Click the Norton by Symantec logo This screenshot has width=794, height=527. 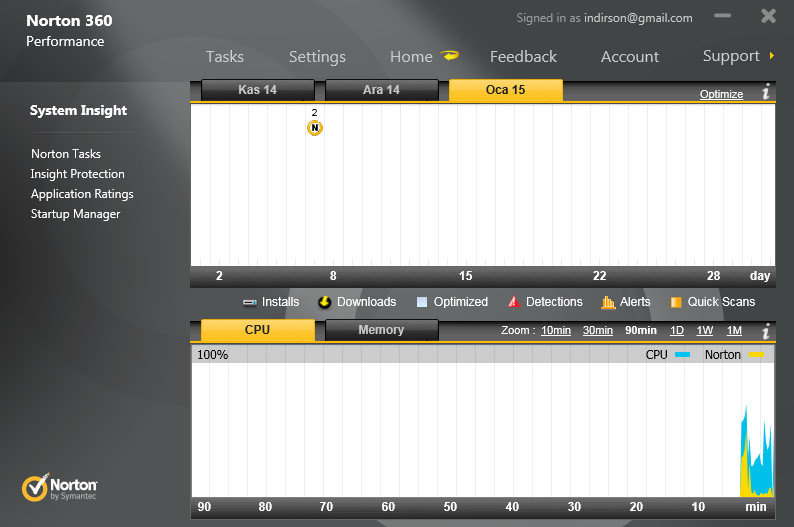(59, 488)
